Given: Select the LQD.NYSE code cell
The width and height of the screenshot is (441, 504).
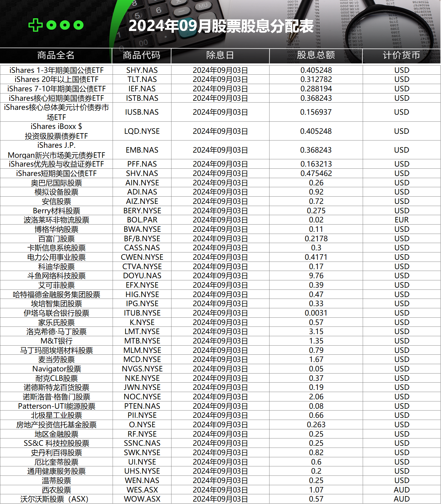Looking at the screenshot, I should pos(142,131).
